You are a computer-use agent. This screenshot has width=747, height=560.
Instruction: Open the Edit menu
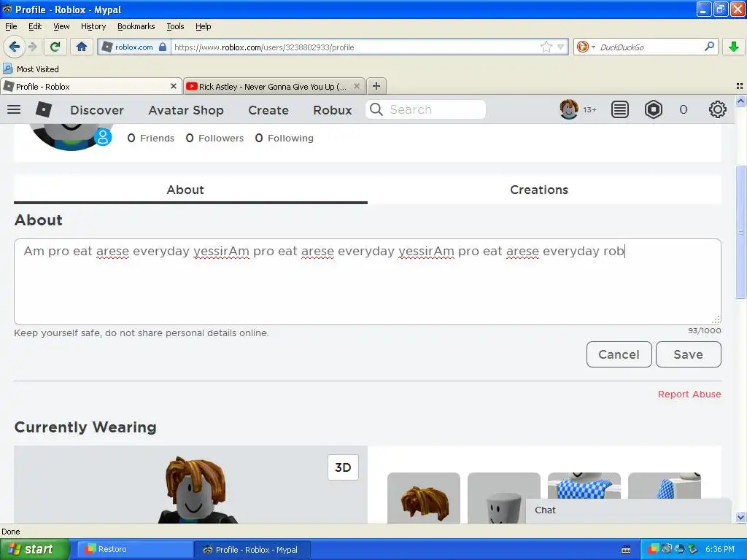[35, 26]
